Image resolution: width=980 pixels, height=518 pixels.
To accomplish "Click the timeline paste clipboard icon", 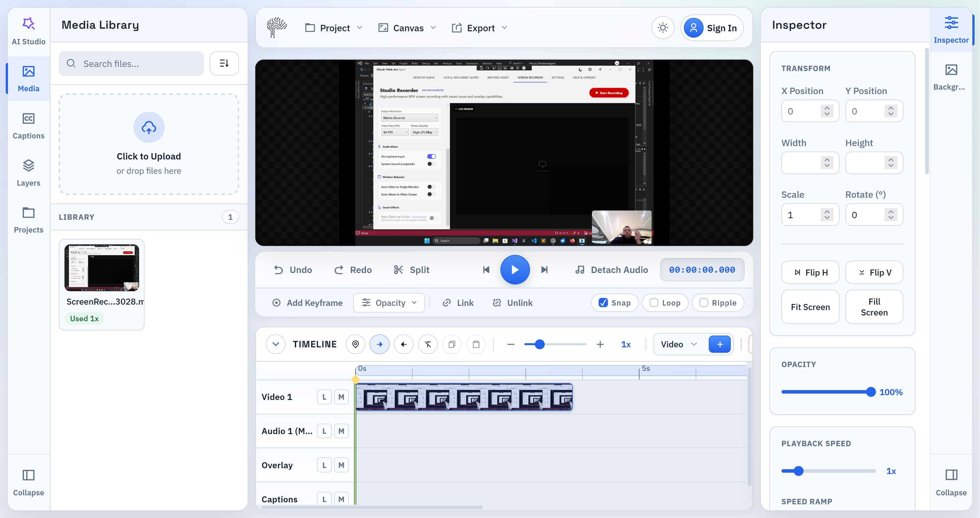I will [x=476, y=344].
